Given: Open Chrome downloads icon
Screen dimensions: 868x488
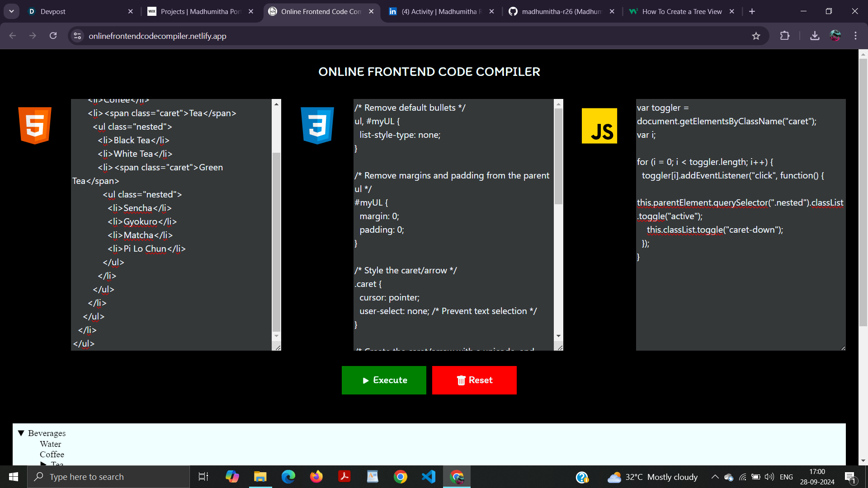Looking at the screenshot, I should click(815, 36).
